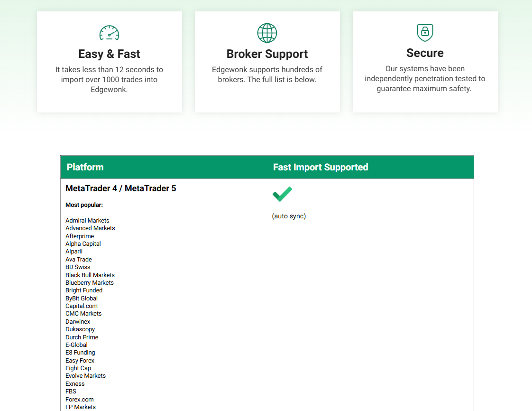Click the MetaTrader 4 / MetaTrader 5 title

[121, 188]
